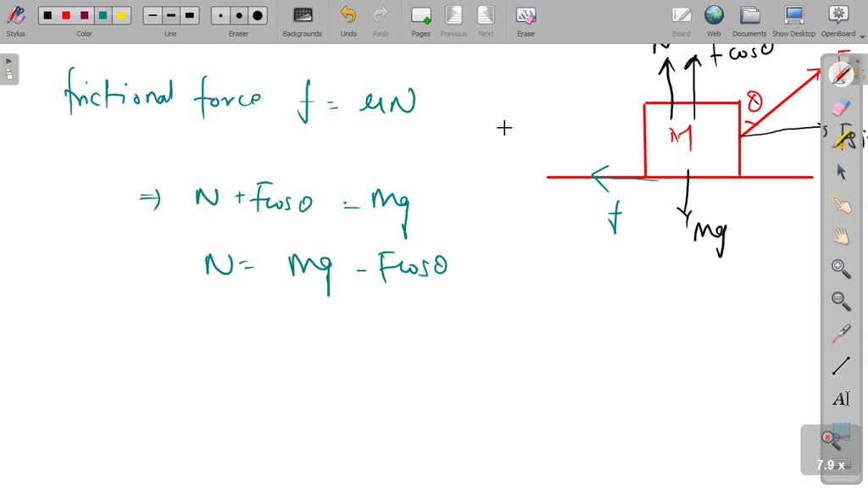
Task: Choose the Line drawing tool
Action: pyautogui.click(x=839, y=364)
